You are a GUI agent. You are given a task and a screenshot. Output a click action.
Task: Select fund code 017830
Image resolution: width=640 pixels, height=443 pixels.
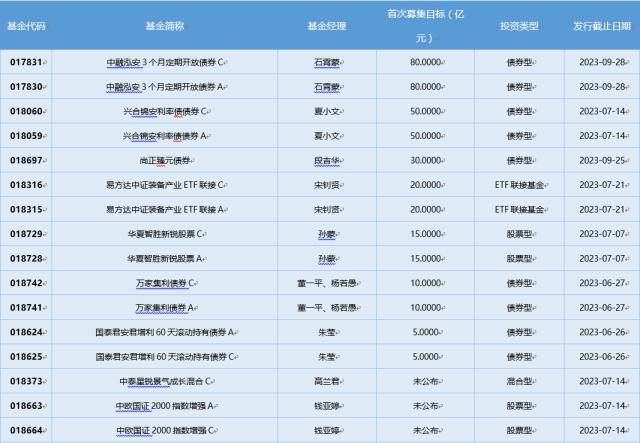point(26,87)
